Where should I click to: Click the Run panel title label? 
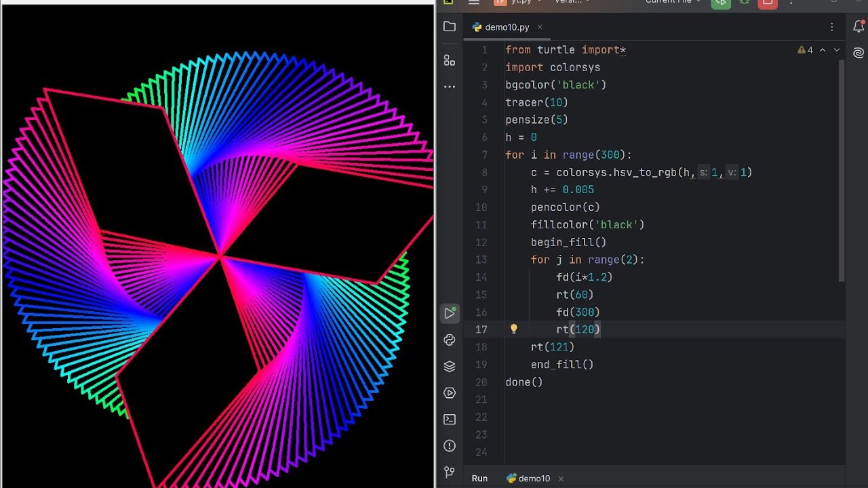pos(479,479)
